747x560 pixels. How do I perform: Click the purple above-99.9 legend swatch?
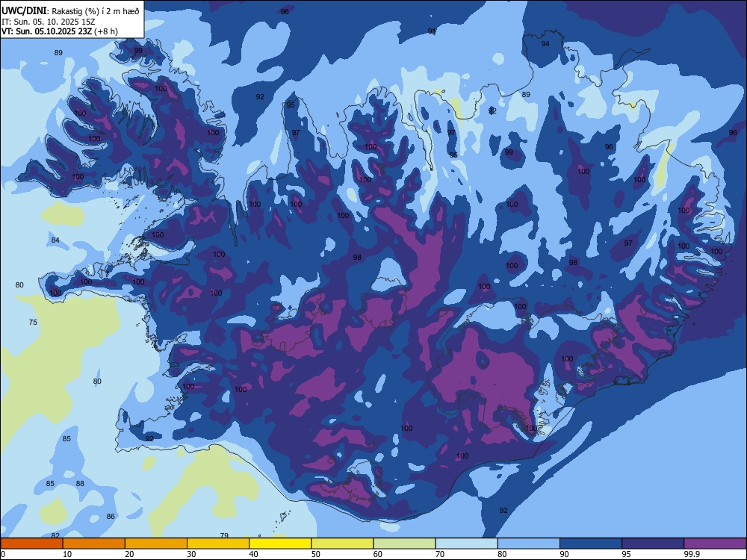coord(715,544)
